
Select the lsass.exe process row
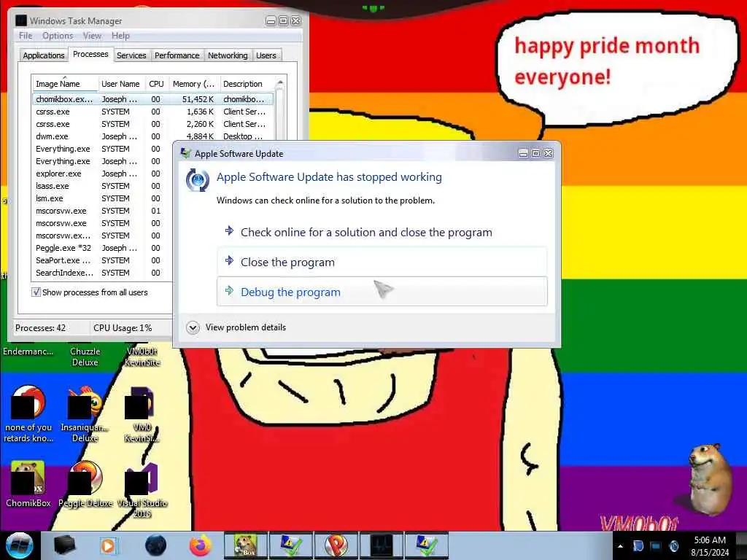click(102, 186)
